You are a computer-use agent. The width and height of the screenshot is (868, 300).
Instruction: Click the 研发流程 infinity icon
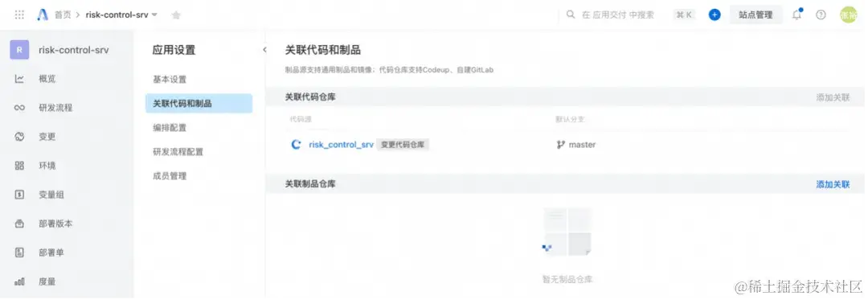[19, 108]
